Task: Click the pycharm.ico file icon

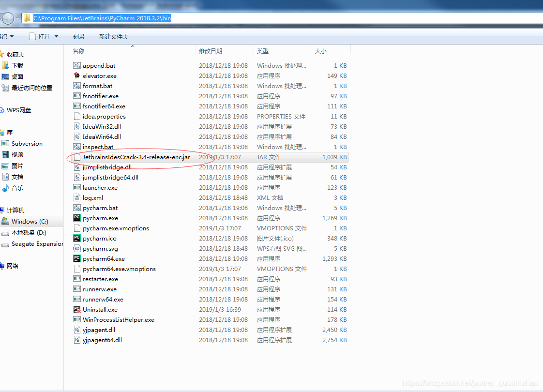Action: (77, 238)
